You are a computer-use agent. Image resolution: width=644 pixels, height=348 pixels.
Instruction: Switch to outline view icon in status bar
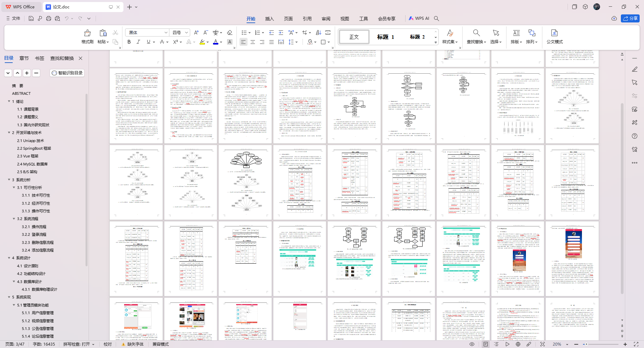tap(496, 344)
